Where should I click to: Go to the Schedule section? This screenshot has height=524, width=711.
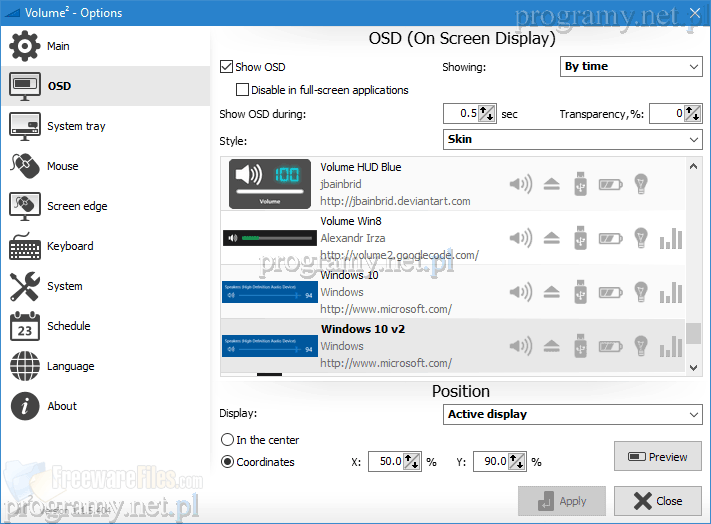click(68, 326)
